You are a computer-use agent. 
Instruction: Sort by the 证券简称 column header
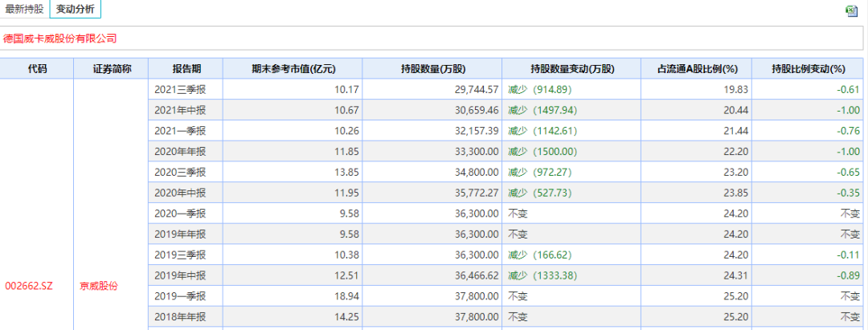click(x=112, y=69)
